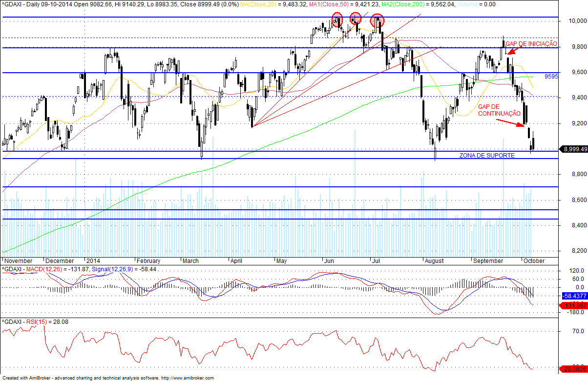Click the May date axis label

(x=283, y=261)
